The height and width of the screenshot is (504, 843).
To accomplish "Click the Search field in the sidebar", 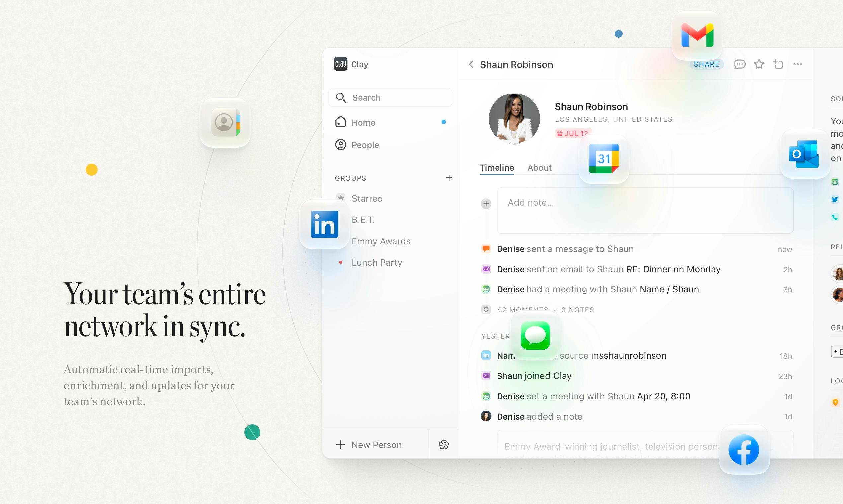I will click(390, 98).
